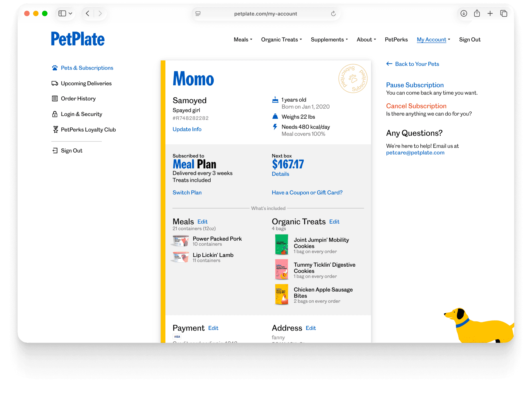Click the sidebar Sign Out exit icon
This screenshot has height=405, width=532.
pos(55,151)
